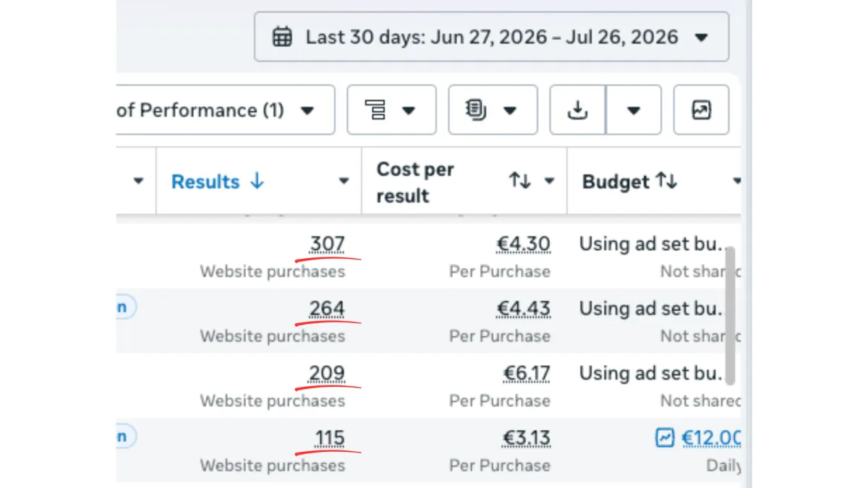Open the date range calendar picker

(492, 37)
